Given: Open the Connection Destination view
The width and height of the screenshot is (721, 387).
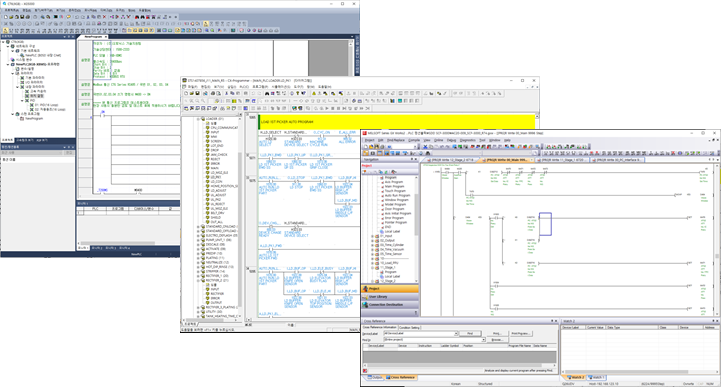Looking at the screenshot, I should click(390, 305).
